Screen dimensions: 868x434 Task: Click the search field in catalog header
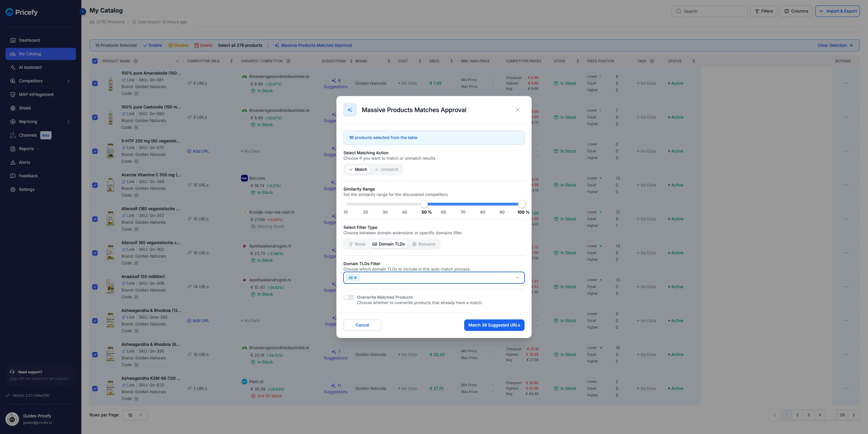point(709,11)
